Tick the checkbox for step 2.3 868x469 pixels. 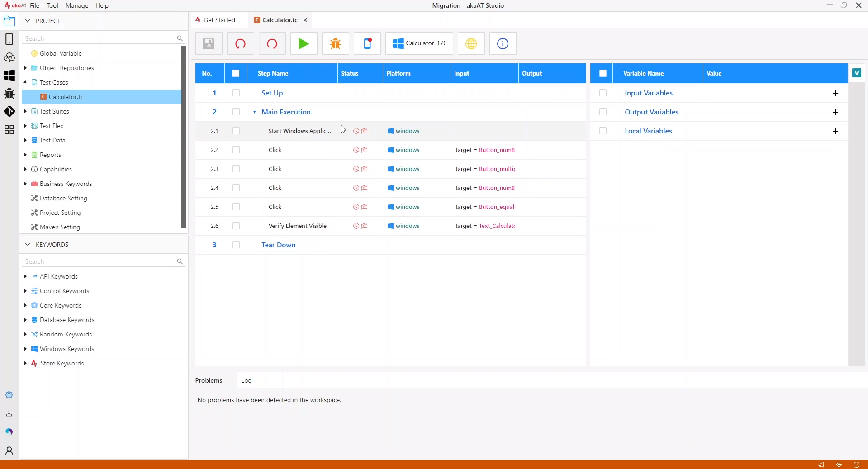[x=236, y=169]
